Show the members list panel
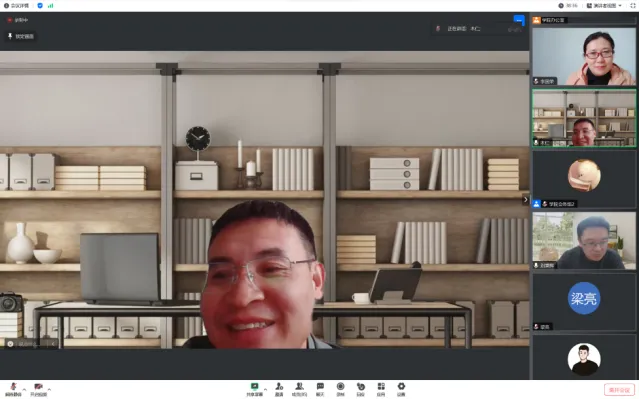This screenshot has height=400, width=640. tap(299, 387)
